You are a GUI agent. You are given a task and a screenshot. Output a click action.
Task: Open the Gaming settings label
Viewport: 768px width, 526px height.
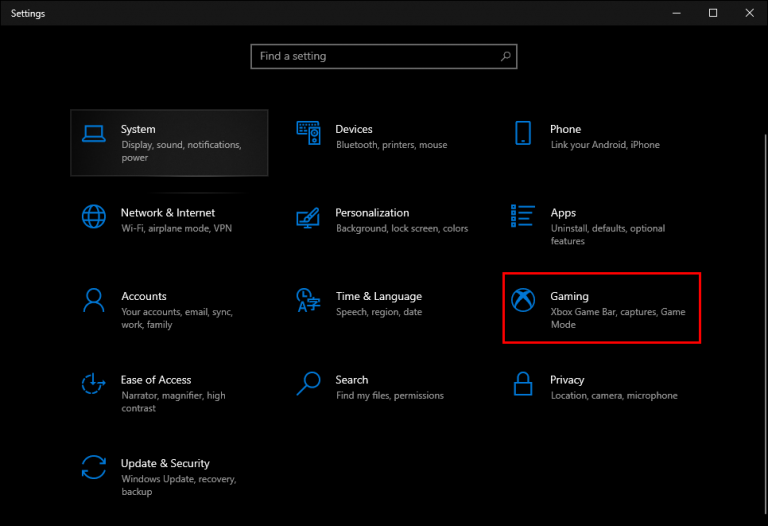(x=569, y=296)
